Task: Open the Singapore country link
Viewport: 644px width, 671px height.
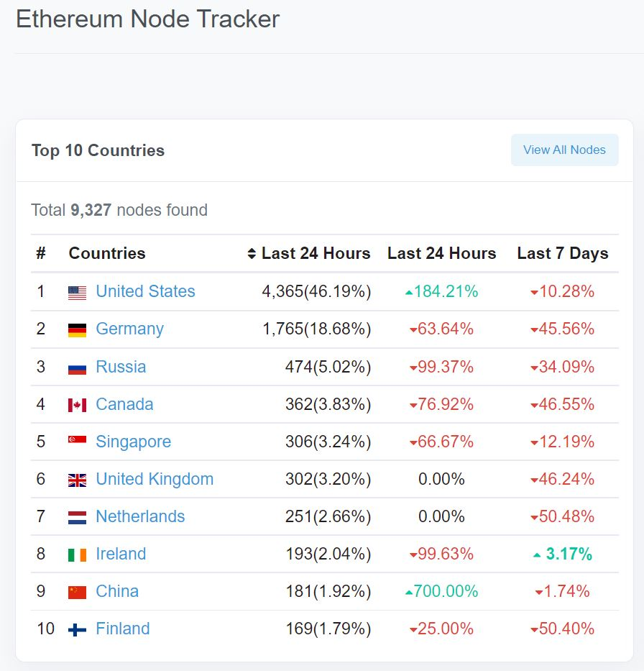Action: (x=133, y=442)
